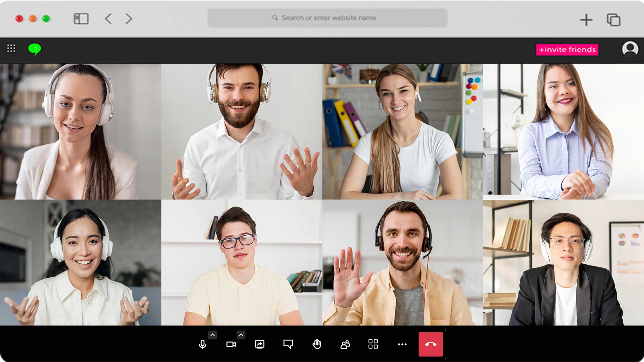The height and width of the screenshot is (362, 644).
Task: Click the green window maximize button
Action: pyautogui.click(x=46, y=19)
